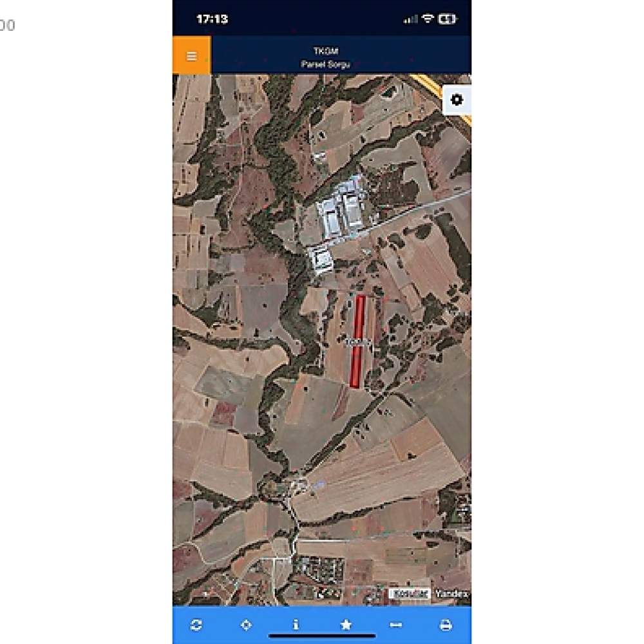This screenshot has height=644, width=644.
Task: Print the map using printer icon
Action: point(446,625)
